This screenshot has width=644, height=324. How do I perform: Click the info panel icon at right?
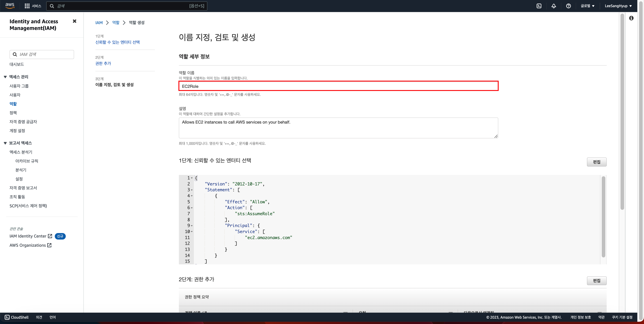pos(631,18)
